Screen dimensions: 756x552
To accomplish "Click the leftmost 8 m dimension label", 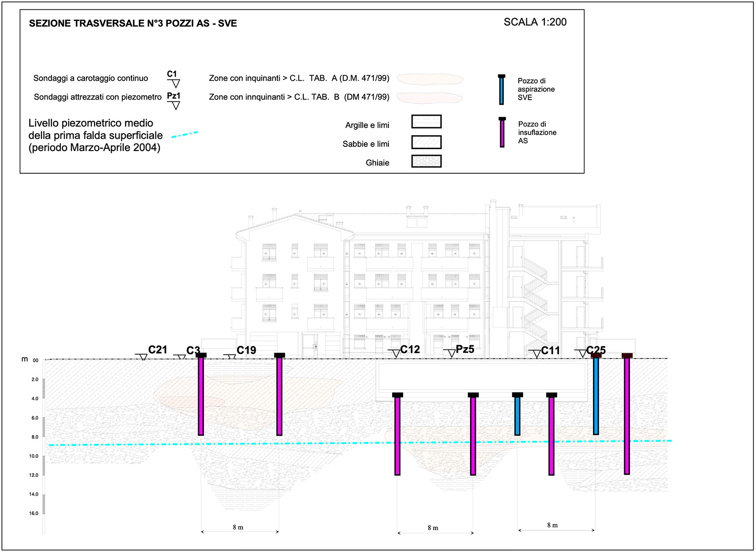I will [x=238, y=527].
